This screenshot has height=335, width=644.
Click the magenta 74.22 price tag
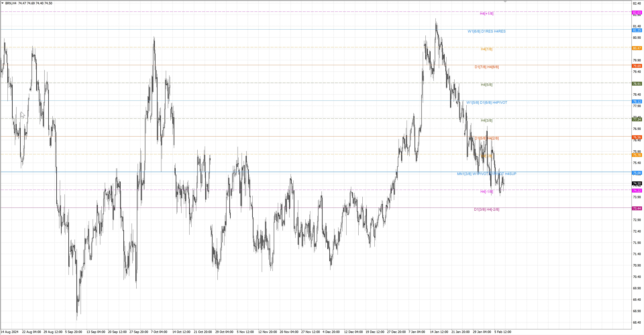(x=637, y=191)
